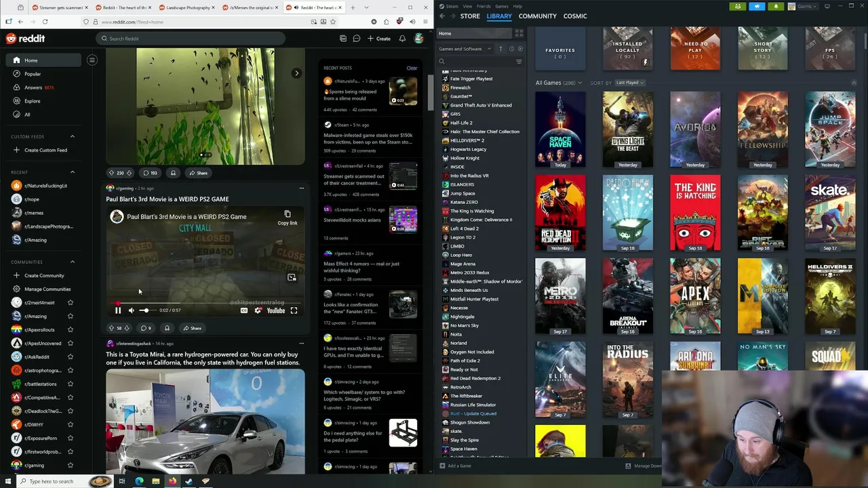Open Steam notifications bell button
Viewport: 868px width, 488px height.
(x=776, y=6)
